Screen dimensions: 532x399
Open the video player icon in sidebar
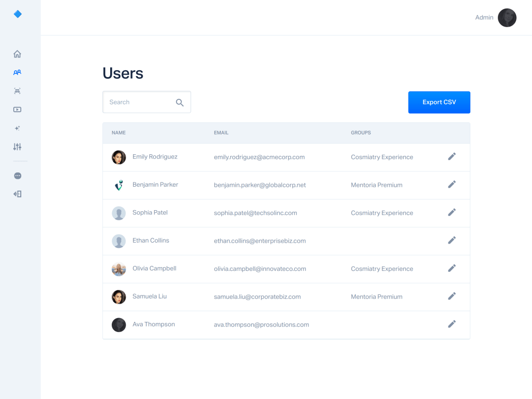[18, 110]
